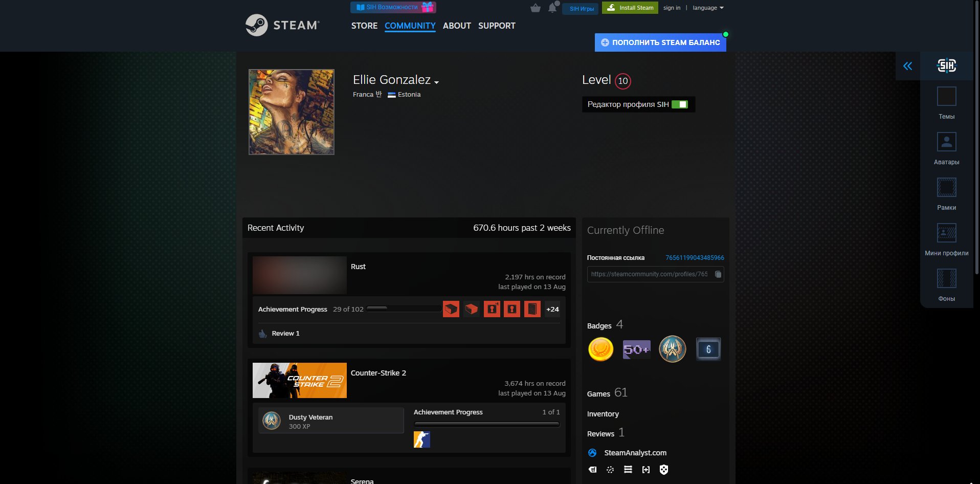
Task: Click the years-of-service 6 badge
Action: 708,349
